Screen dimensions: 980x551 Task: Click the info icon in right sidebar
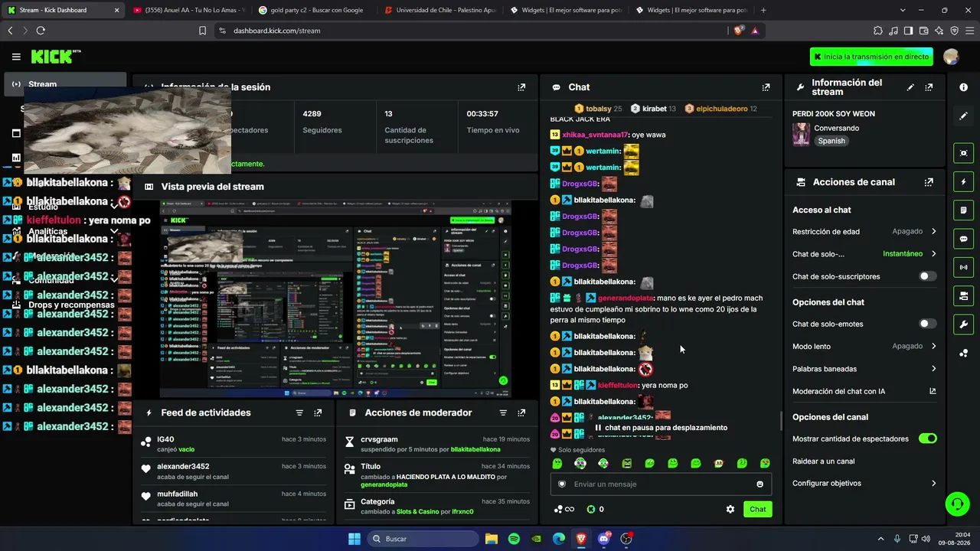[963, 87]
